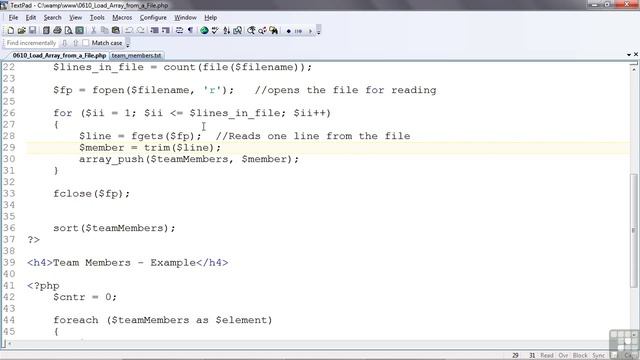This screenshot has height=360, width=640.
Task: Toggle Sync scrolling in status bar
Action: tap(598, 356)
